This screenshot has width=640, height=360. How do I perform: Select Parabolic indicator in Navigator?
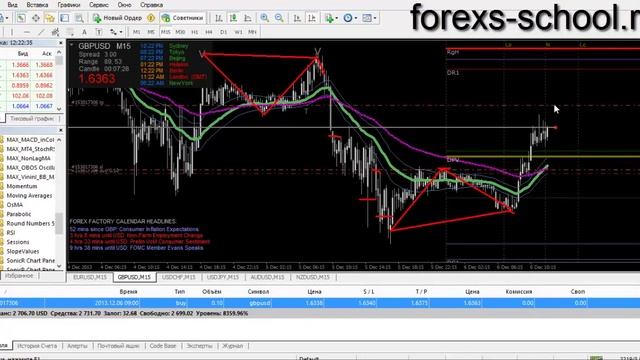click(19, 214)
